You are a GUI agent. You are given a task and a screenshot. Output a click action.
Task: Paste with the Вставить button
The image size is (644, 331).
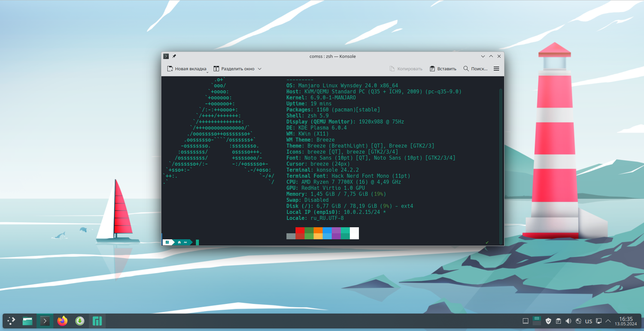coord(443,69)
